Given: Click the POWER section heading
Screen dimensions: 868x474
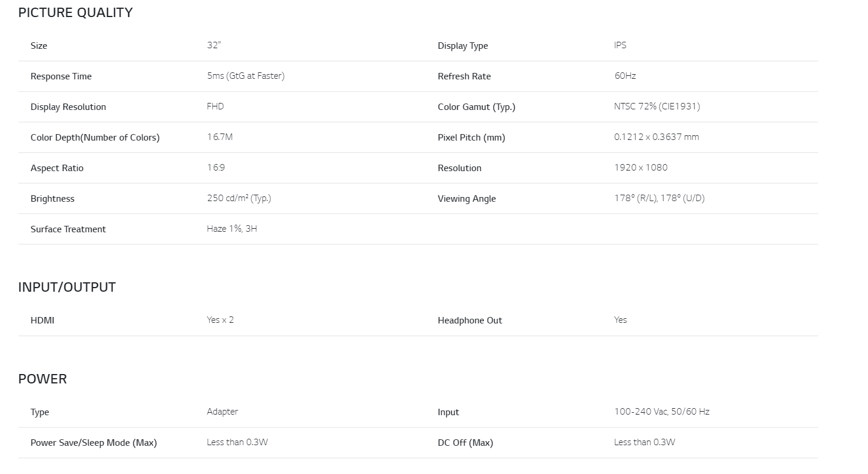Looking at the screenshot, I should [42, 379].
